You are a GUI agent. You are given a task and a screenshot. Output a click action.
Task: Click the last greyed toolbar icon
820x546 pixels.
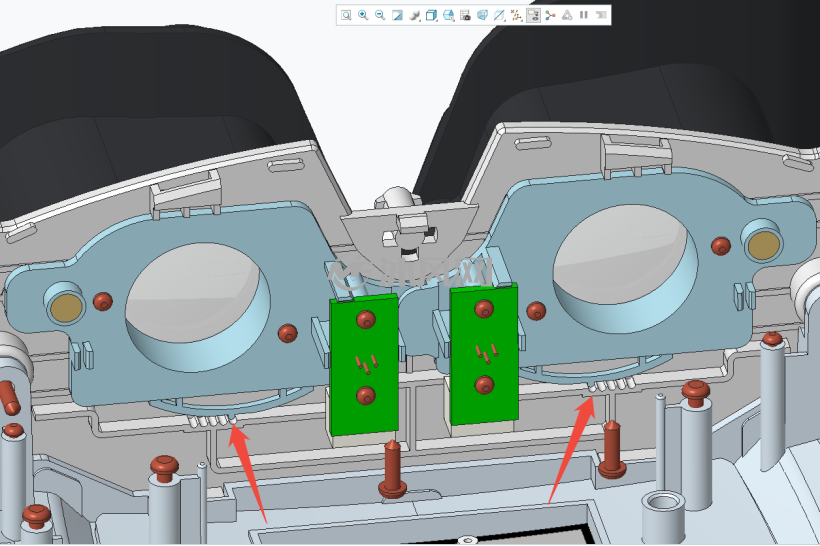[601, 15]
